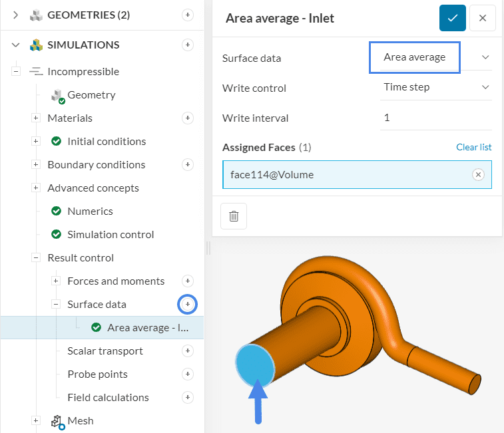Add a material using the plus icon

tap(188, 118)
